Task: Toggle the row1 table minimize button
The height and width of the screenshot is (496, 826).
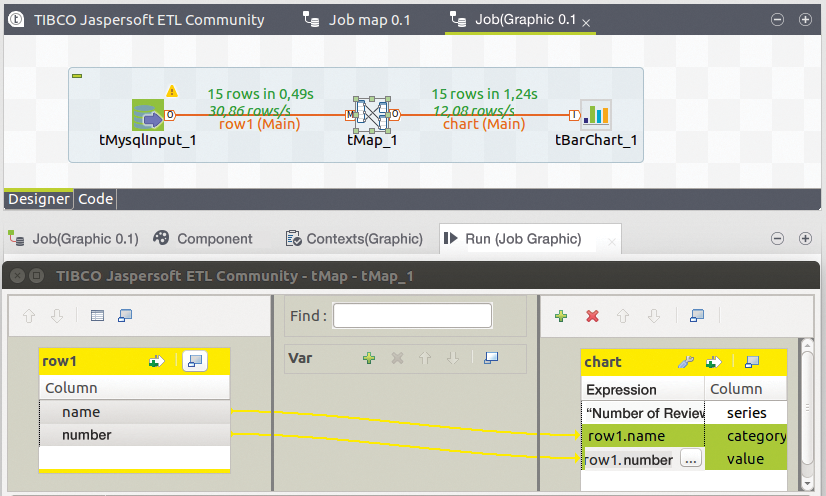Action: pos(195,361)
